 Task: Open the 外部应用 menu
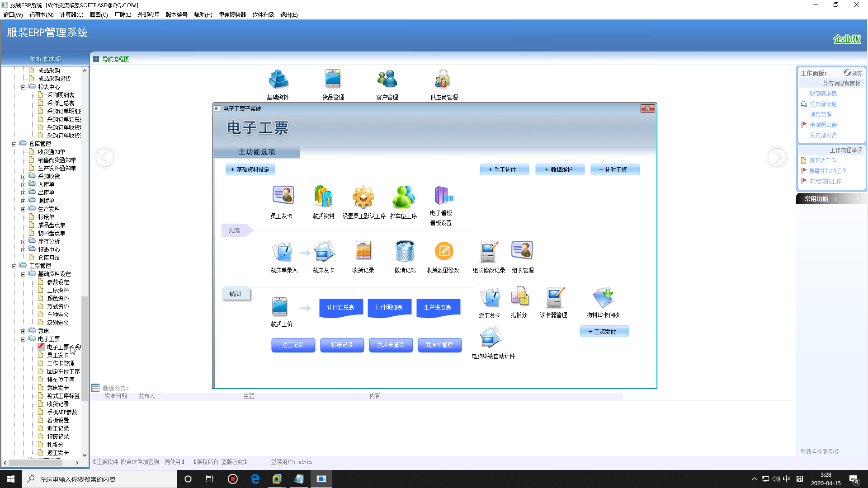point(148,14)
